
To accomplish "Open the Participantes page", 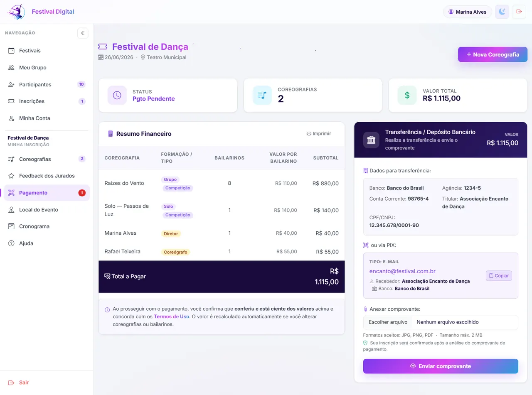I will (47, 85).
